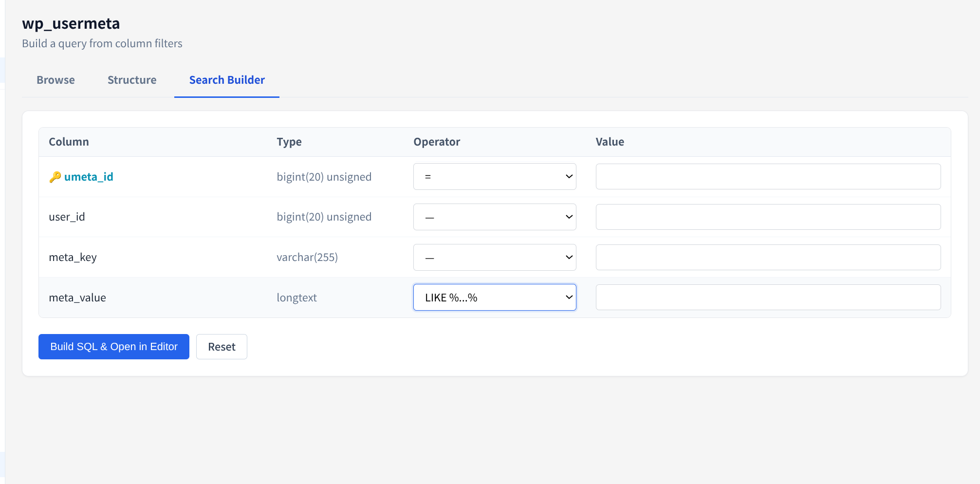This screenshot has height=484, width=980.
Task: Select the Search Builder tab
Action: (x=226, y=80)
